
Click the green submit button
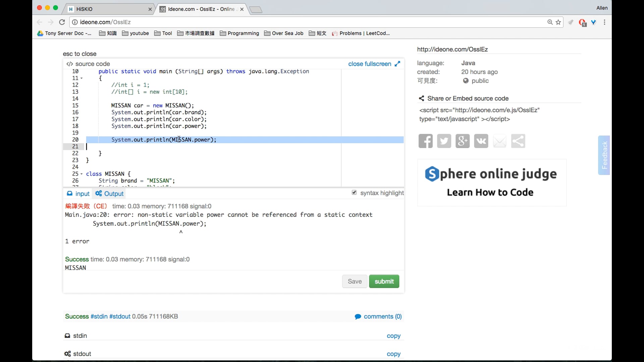384,282
